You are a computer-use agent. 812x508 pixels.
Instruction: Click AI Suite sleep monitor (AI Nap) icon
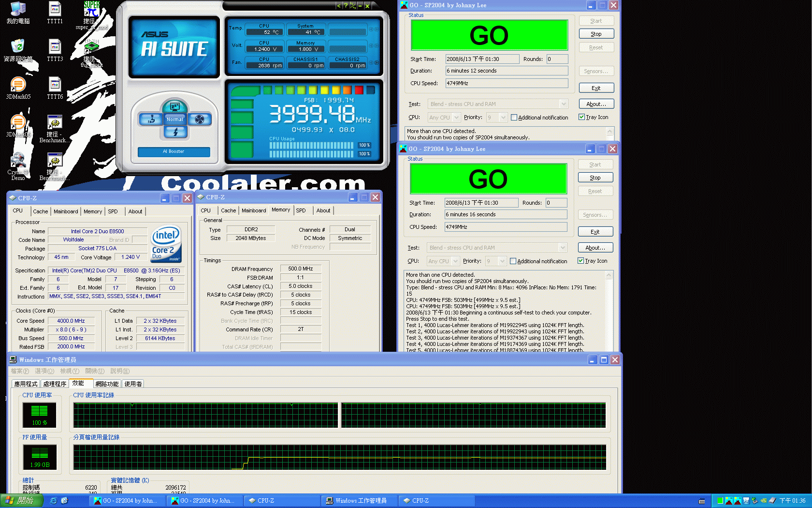point(174,106)
